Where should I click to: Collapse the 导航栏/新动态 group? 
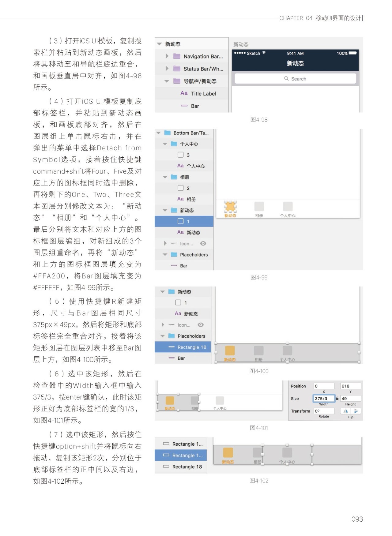167,81
